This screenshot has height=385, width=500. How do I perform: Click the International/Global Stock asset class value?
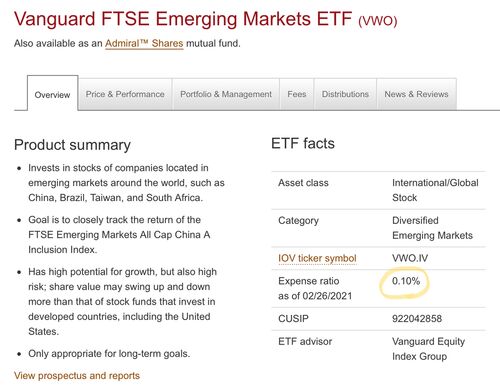tap(435, 190)
